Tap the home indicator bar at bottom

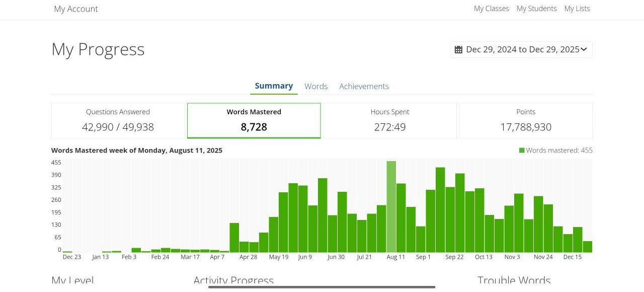pos(322,287)
